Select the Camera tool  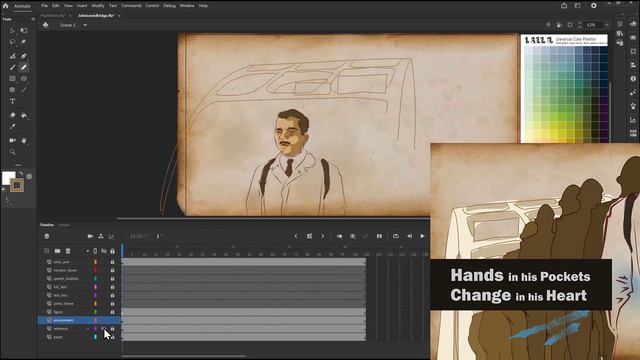click(x=12, y=140)
